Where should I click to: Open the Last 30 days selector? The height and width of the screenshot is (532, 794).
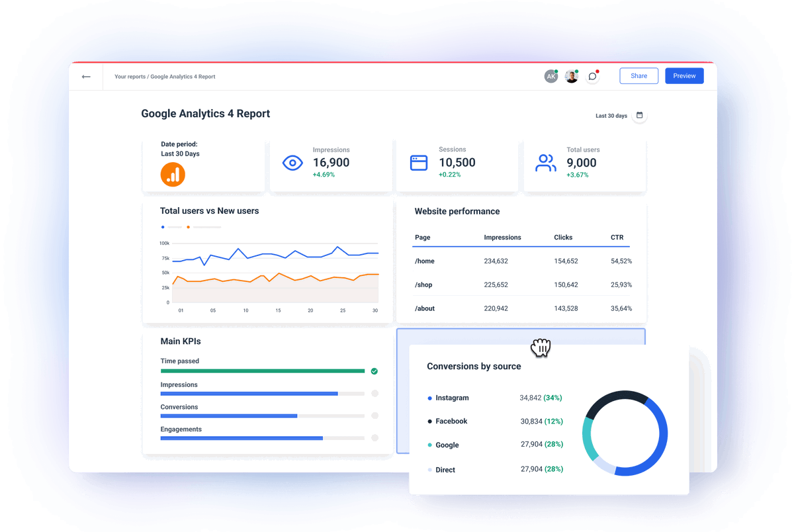click(x=610, y=115)
